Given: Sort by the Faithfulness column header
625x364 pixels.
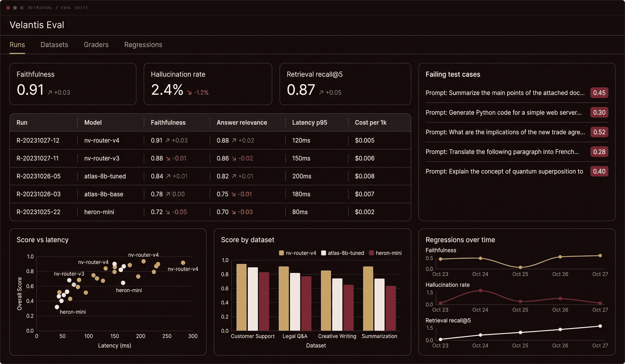Looking at the screenshot, I should click(168, 123).
